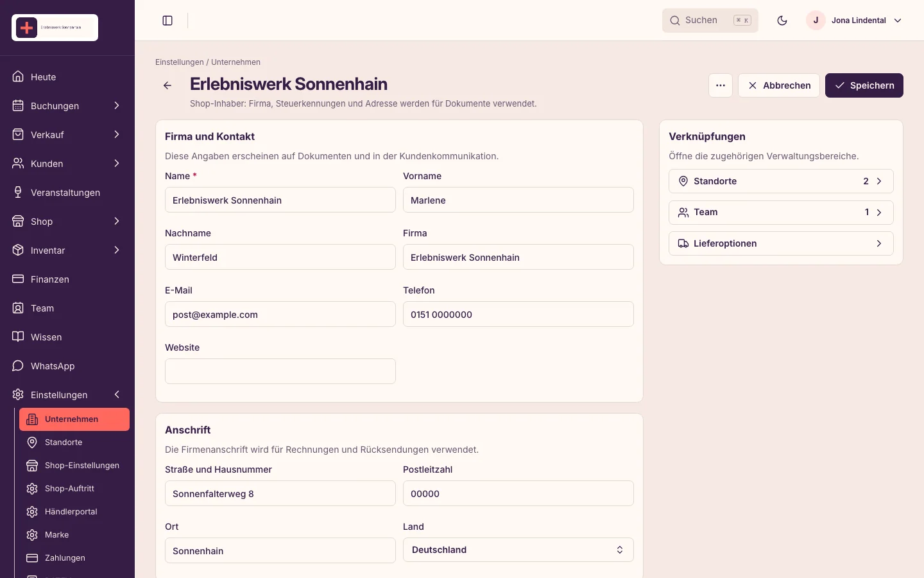This screenshot has height=578, width=924.
Task: Click the Zahlungen card icon
Action: (x=32, y=558)
